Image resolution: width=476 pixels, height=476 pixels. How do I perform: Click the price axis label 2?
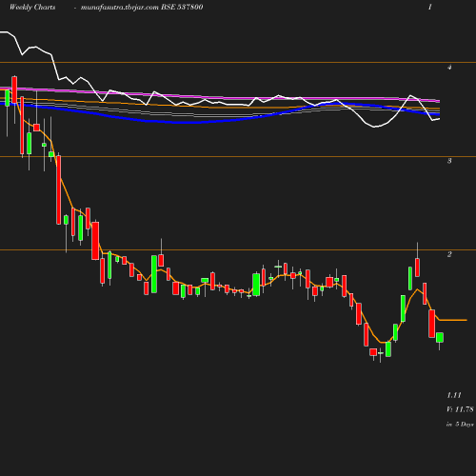pyautogui.click(x=449, y=254)
